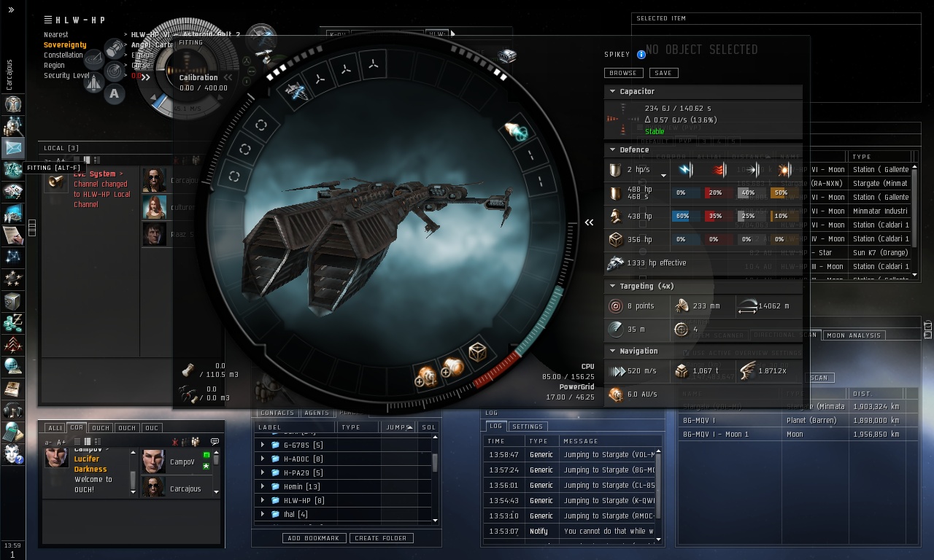
Task: Open the in-game Browser globe icon
Action: pos(13,367)
